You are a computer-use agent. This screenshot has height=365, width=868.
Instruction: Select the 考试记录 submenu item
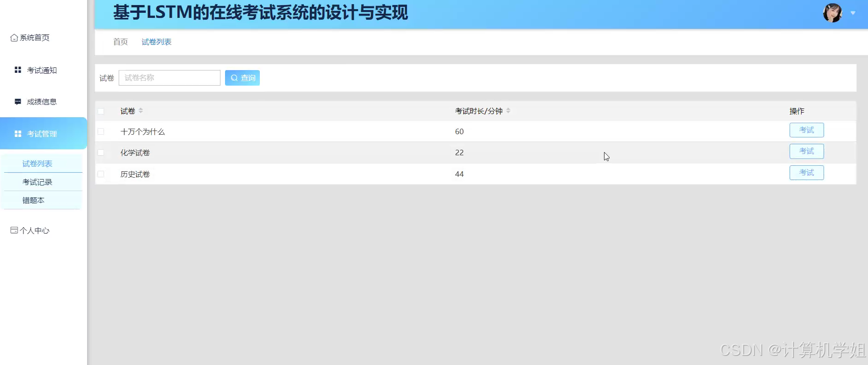(43, 182)
